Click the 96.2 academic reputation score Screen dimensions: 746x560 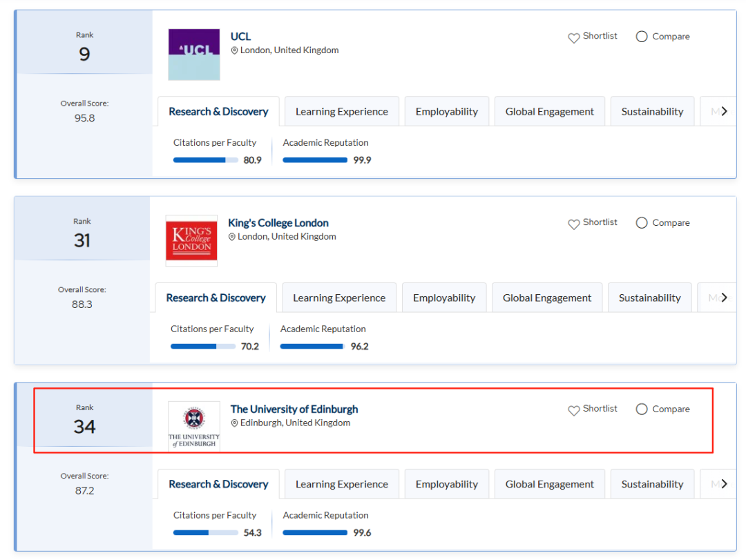pyautogui.click(x=360, y=347)
